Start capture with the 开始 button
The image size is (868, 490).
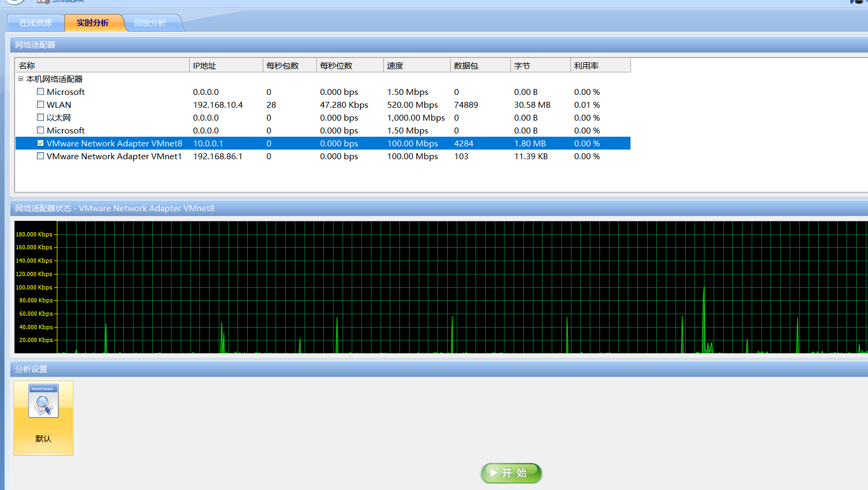point(511,473)
